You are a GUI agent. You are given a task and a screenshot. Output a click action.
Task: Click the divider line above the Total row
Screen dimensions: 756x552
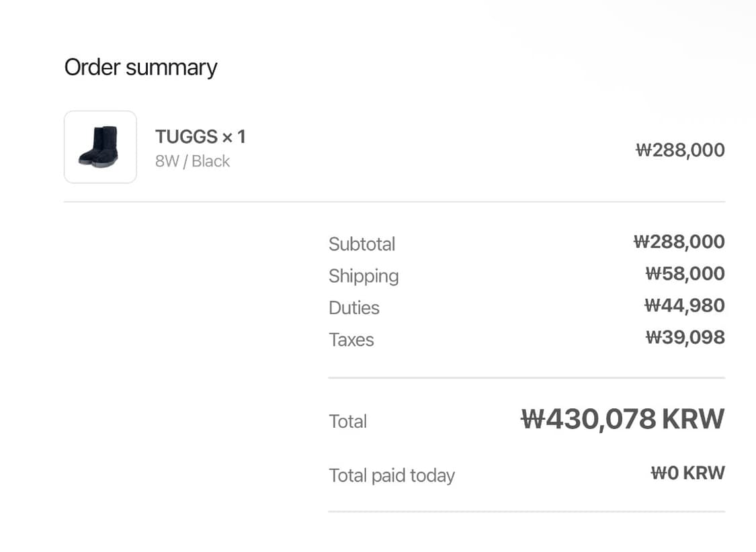pyautogui.click(x=526, y=378)
